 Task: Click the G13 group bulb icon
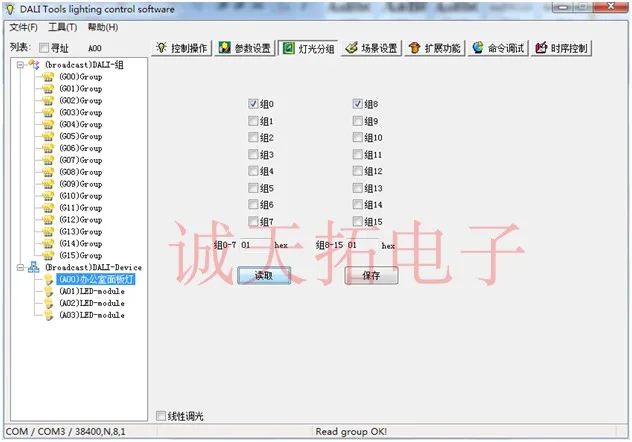point(48,232)
